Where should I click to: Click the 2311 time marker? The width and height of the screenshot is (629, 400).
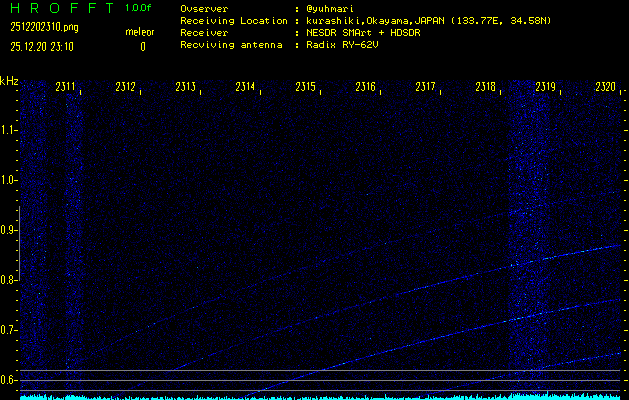click(x=66, y=87)
